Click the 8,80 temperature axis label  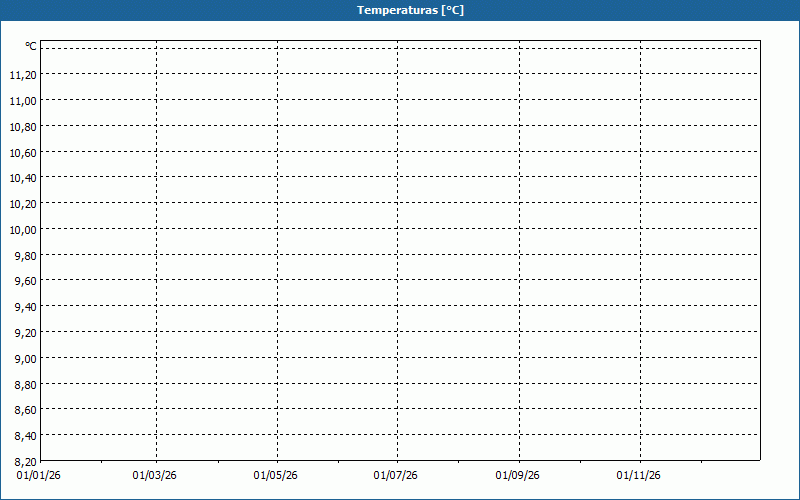25,385
